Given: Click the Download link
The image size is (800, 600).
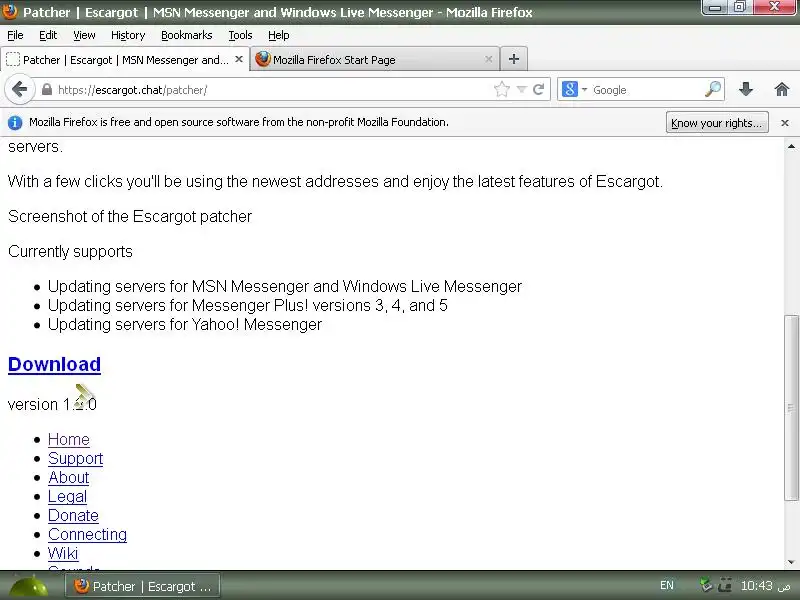Looking at the screenshot, I should pos(55,364).
